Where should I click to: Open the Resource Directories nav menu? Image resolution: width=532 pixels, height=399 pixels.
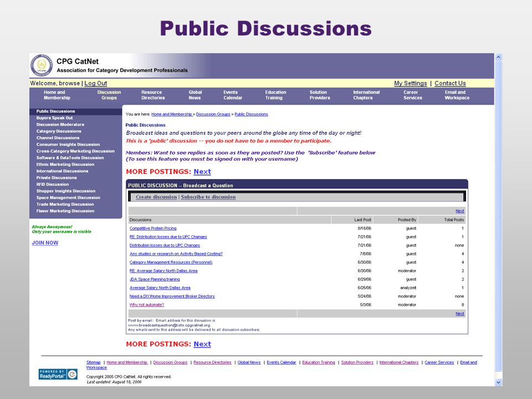coord(153,95)
